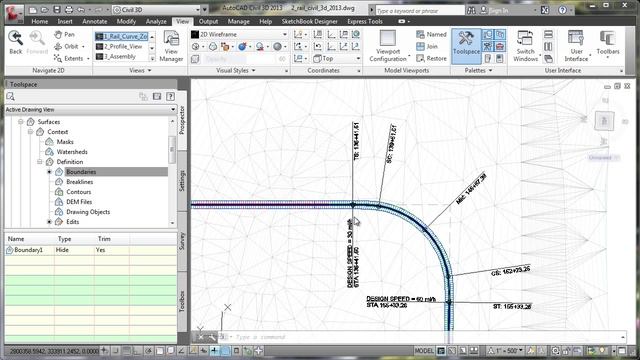Screen dimensions: 640x360
Task: Open Active Drawing View dropdown
Action: [91, 109]
